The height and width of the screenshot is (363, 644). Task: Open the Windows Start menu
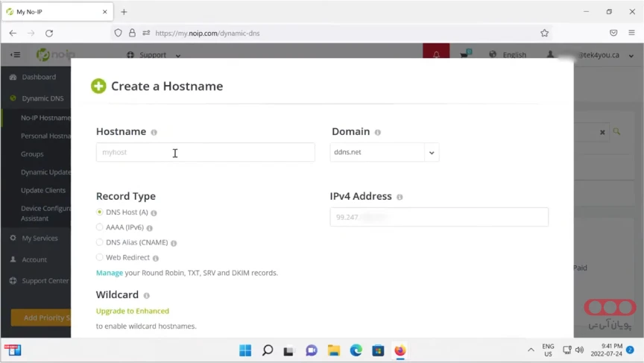point(245,350)
